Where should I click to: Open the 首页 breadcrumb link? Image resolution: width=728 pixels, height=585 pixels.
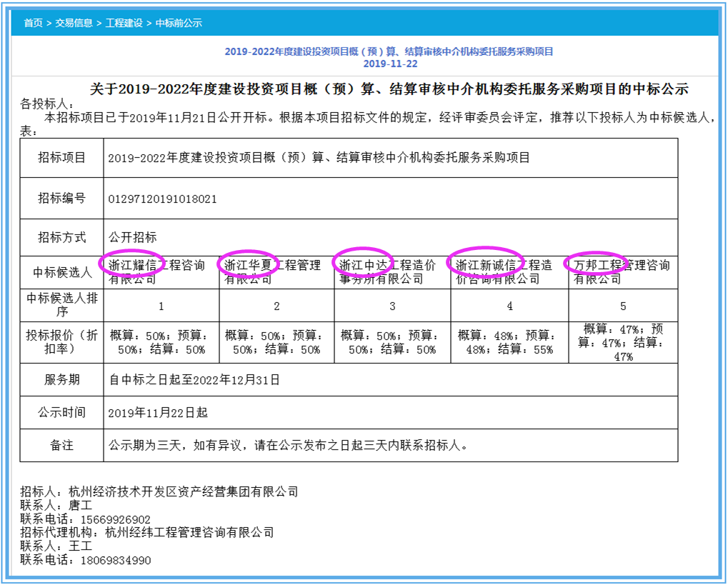point(33,23)
